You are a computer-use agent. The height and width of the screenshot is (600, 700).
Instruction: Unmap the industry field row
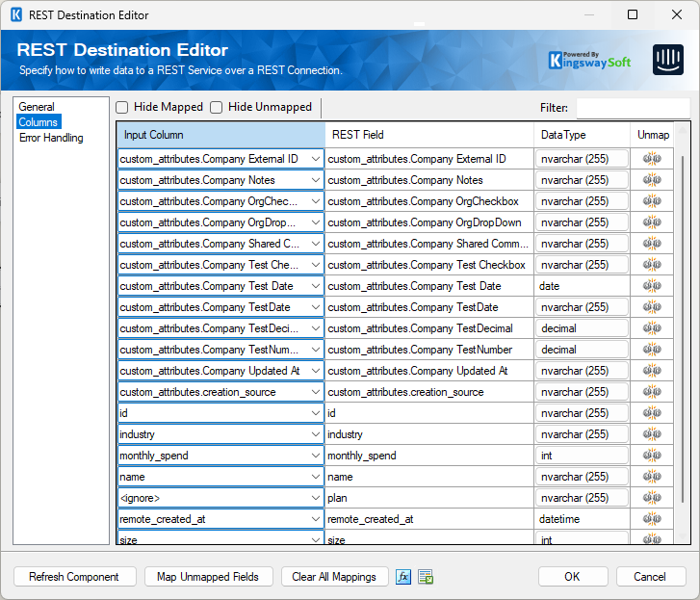652,434
